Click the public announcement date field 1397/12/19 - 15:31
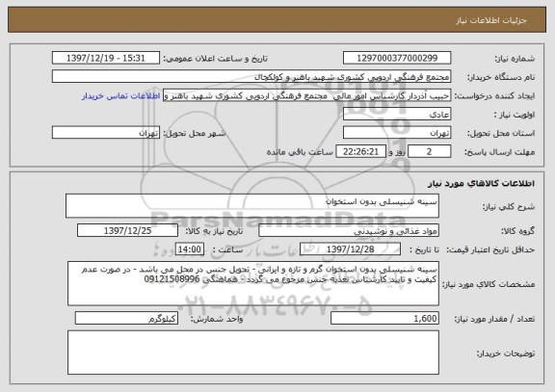The width and height of the screenshot is (555, 392). [106, 58]
